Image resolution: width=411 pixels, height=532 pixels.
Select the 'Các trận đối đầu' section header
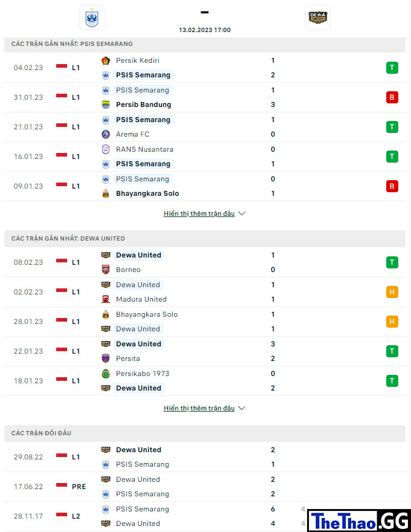point(205,433)
